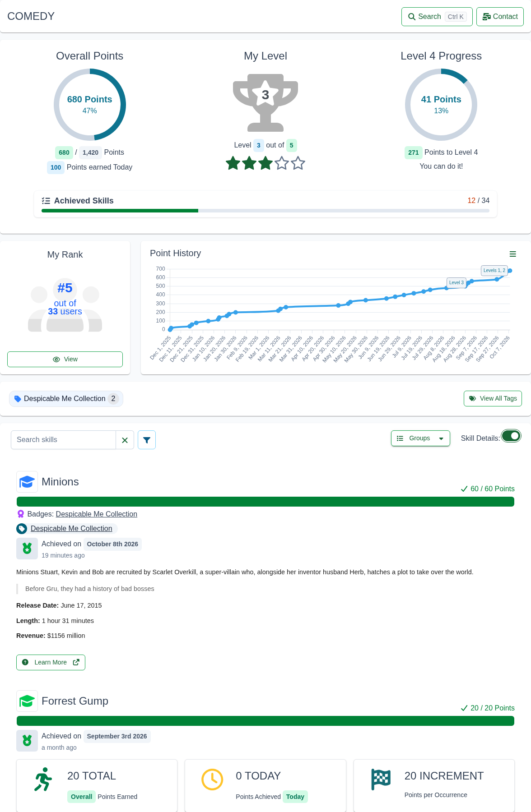531x812 pixels.
Task: View my rank with the View button
Action: (x=65, y=359)
